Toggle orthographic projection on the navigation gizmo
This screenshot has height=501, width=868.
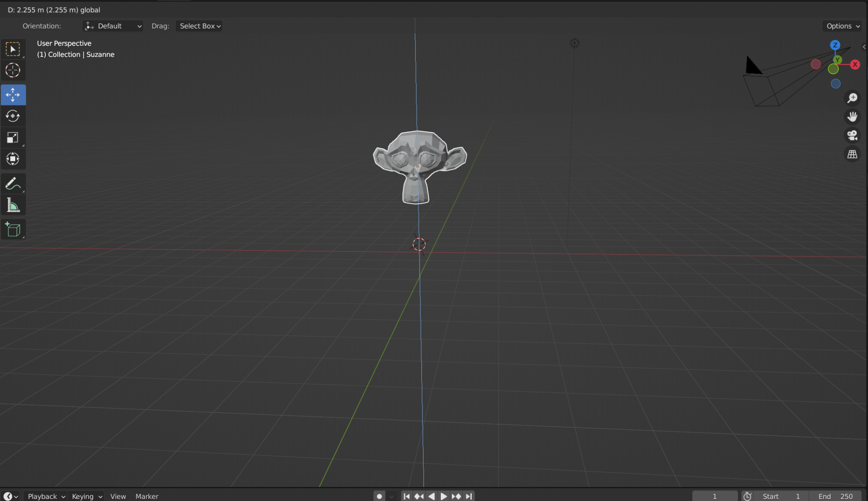[852, 154]
